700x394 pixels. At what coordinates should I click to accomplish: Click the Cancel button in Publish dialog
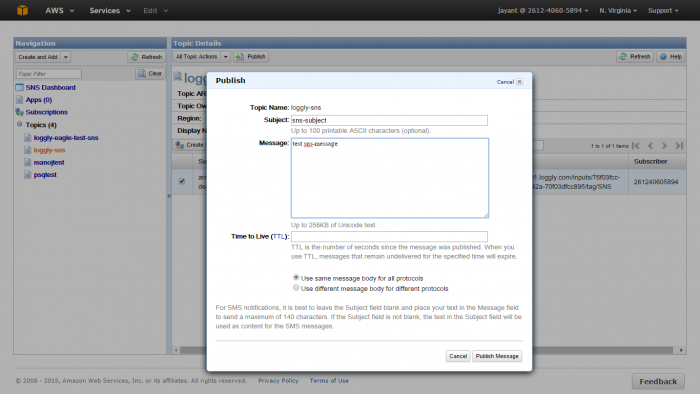[x=458, y=356]
